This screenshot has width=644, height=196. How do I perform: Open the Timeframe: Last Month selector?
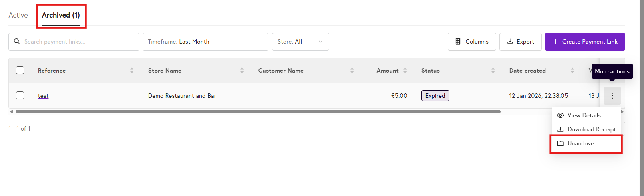[205, 42]
